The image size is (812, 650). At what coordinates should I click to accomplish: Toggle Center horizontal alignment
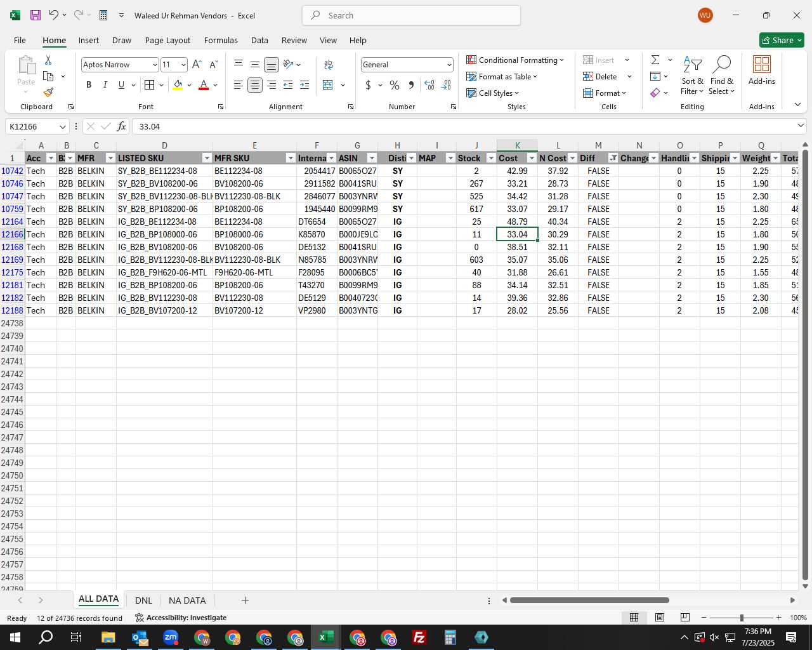255,85
